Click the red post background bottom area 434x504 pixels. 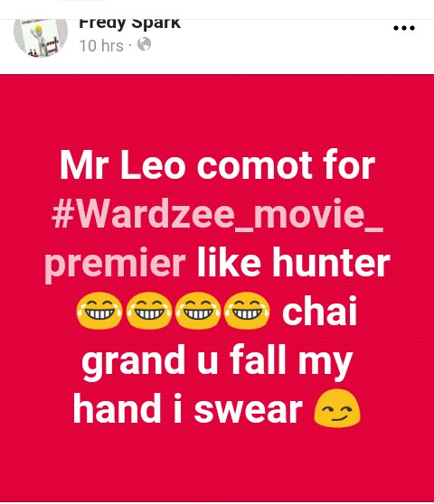pyautogui.click(x=217, y=466)
